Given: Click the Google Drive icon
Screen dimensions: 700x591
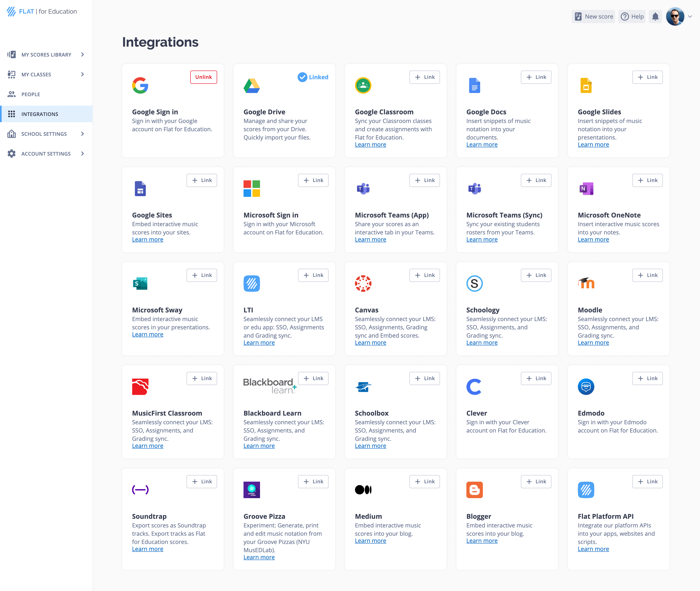Looking at the screenshot, I should tap(252, 85).
